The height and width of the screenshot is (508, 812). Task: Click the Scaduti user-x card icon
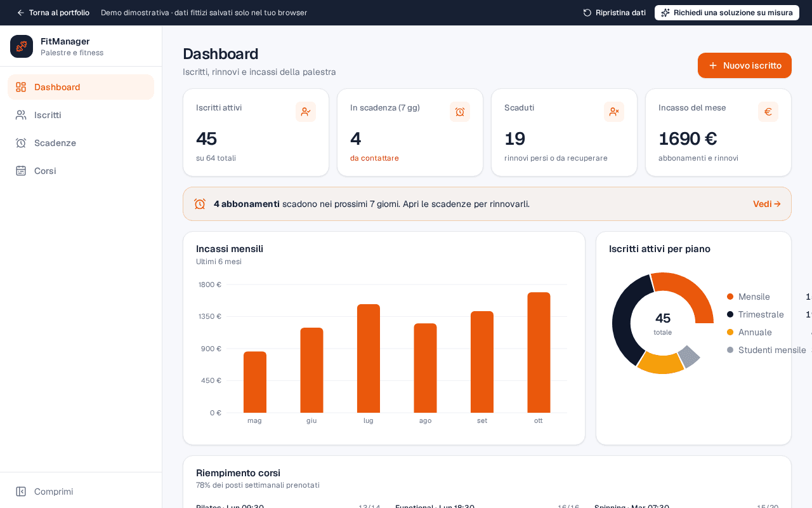coord(614,112)
